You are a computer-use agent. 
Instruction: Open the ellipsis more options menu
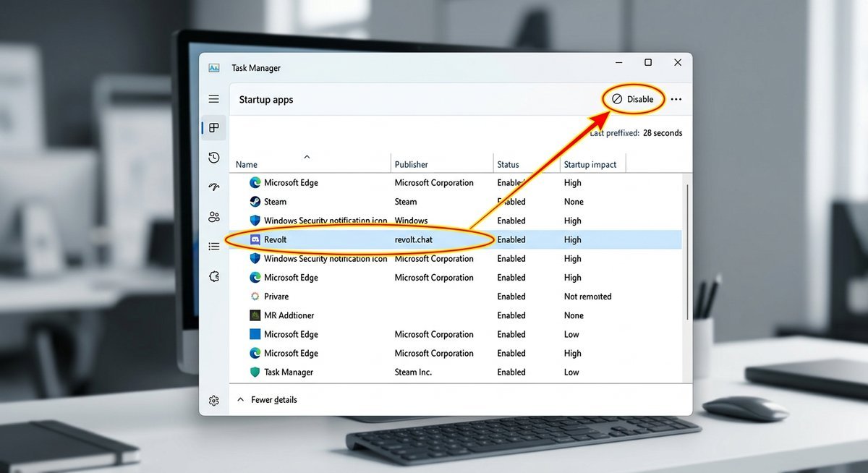click(676, 98)
